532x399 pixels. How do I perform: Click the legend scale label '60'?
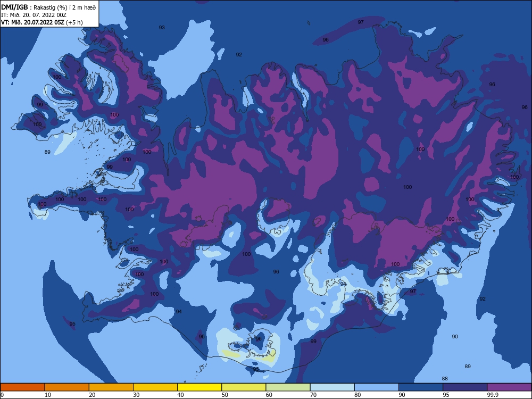pos(269,395)
